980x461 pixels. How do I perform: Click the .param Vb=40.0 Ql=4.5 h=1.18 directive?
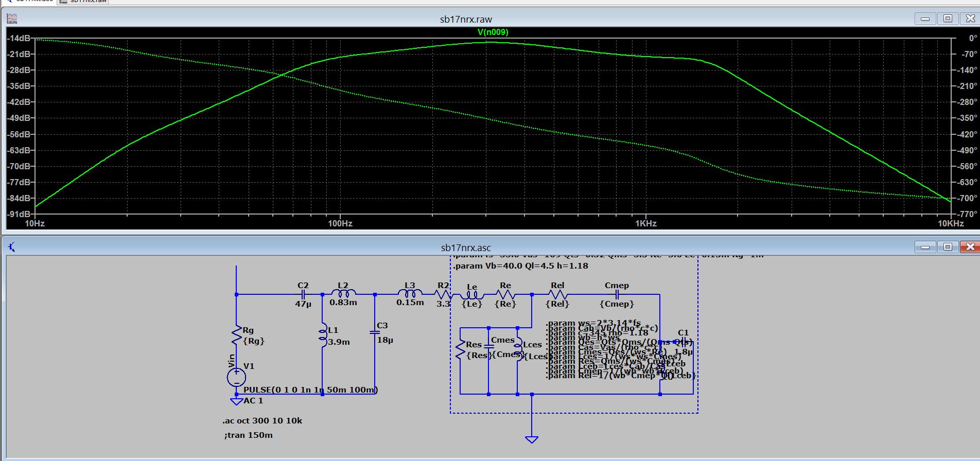click(520, 266)
